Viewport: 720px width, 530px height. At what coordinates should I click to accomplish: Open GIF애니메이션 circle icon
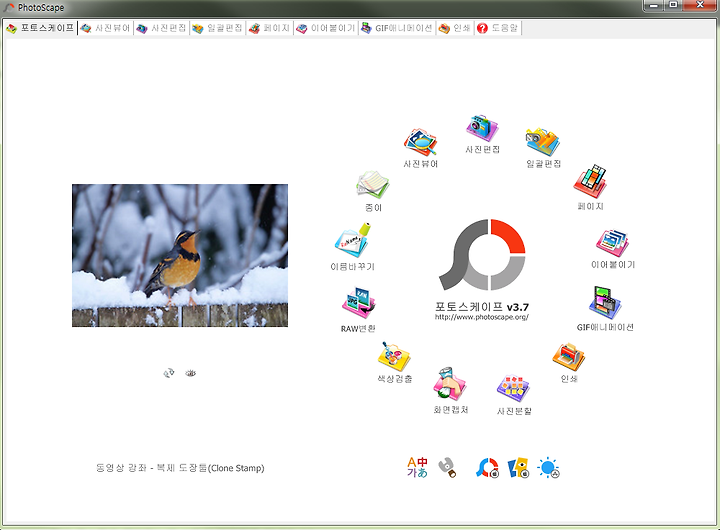click(605, 303)
